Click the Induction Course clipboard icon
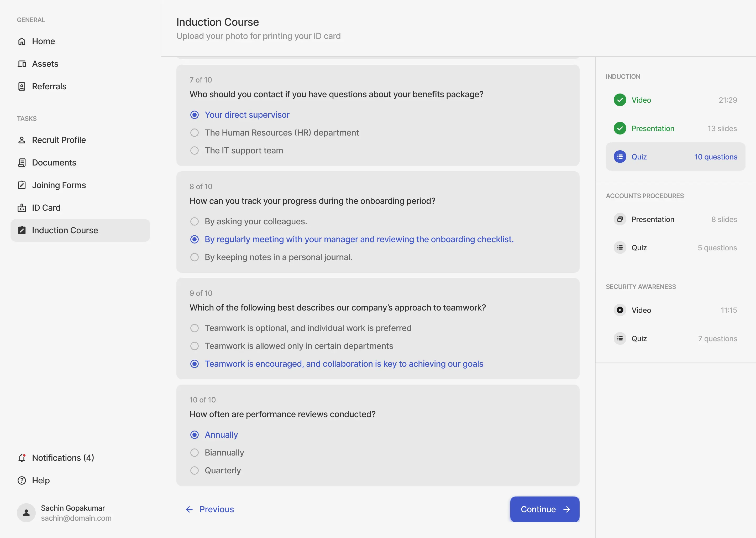This screenshot has height=538, width=756. [22, 230]
